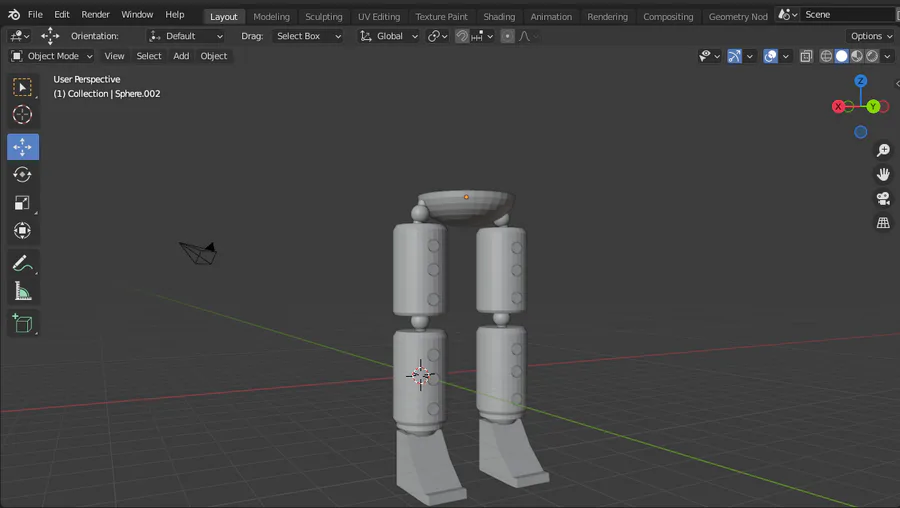Click the 3D cursor on the leg
900x508 pixels.
(420, 375)
